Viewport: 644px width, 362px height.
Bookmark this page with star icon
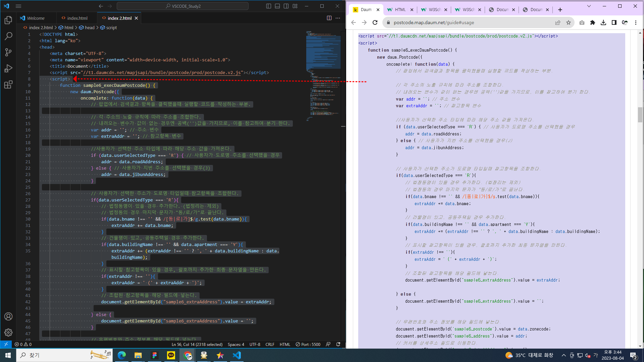pyautogui.click(x=568, y=22)
